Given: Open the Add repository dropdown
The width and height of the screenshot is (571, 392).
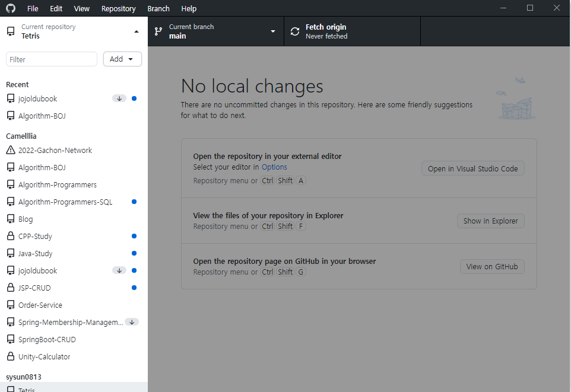Looking at the screenshot, I should pyautogui.click(x=122, y=59).
